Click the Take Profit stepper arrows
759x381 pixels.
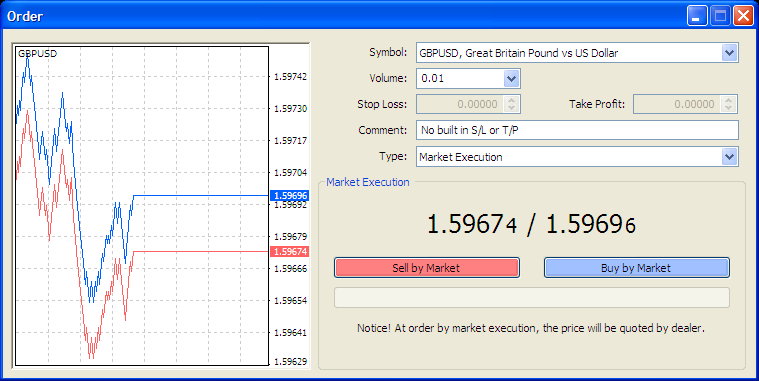(x=729, y=104)
